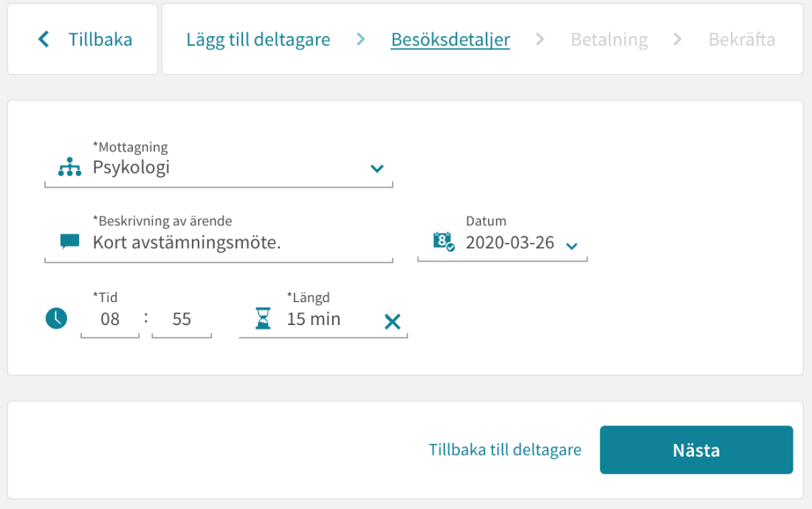Screen dimensions: 812x509
Task: Click the chevron before Bekräfta
Action: pos(678,39)
